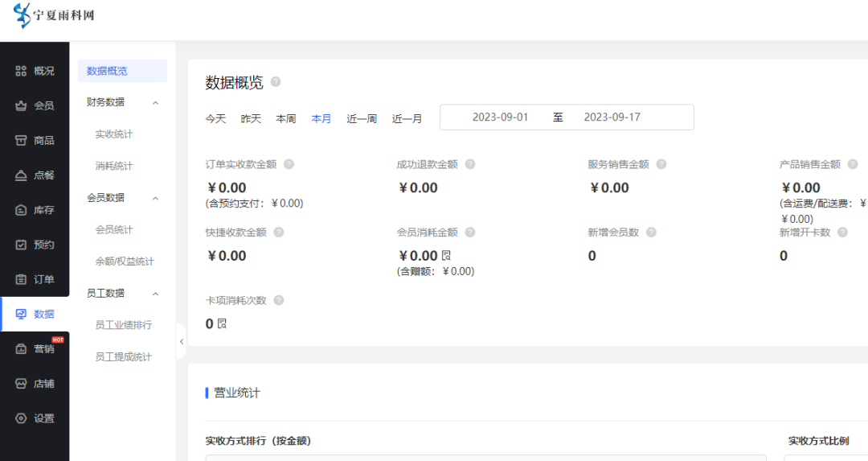Open 库存 inventory icon in sidebar
This screenshot has height=461, width=868.
21,210
